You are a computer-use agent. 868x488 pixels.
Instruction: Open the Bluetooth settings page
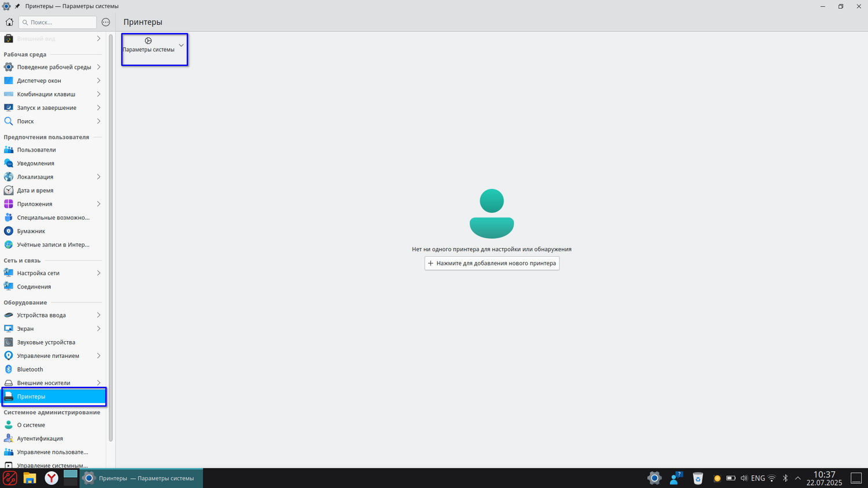[x=30, y=369]
